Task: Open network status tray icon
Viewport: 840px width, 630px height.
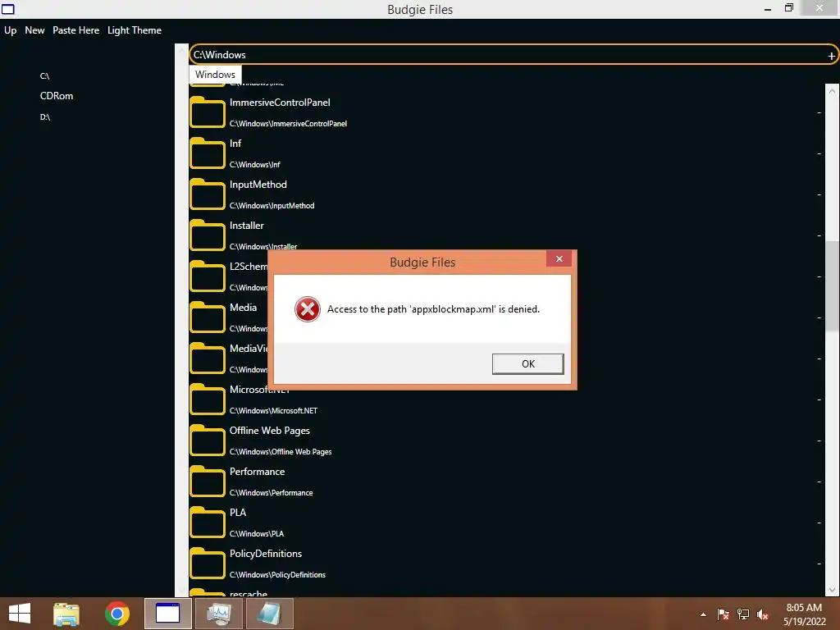Action: pos(743,614)
